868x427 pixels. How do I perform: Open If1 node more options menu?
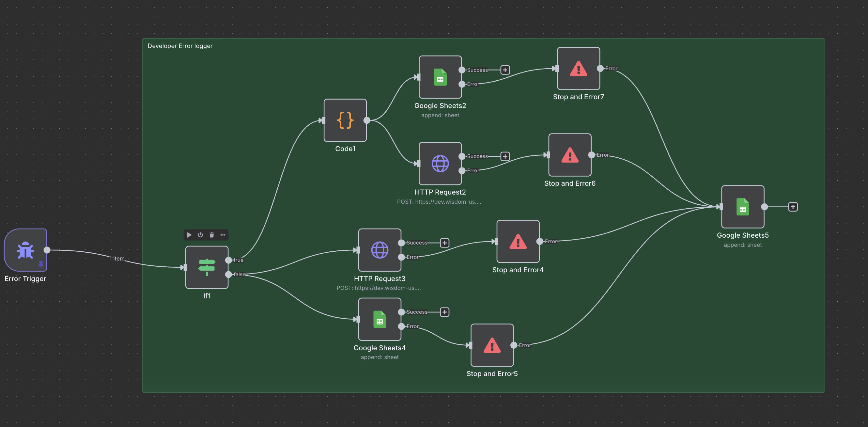tap(223, 235)
